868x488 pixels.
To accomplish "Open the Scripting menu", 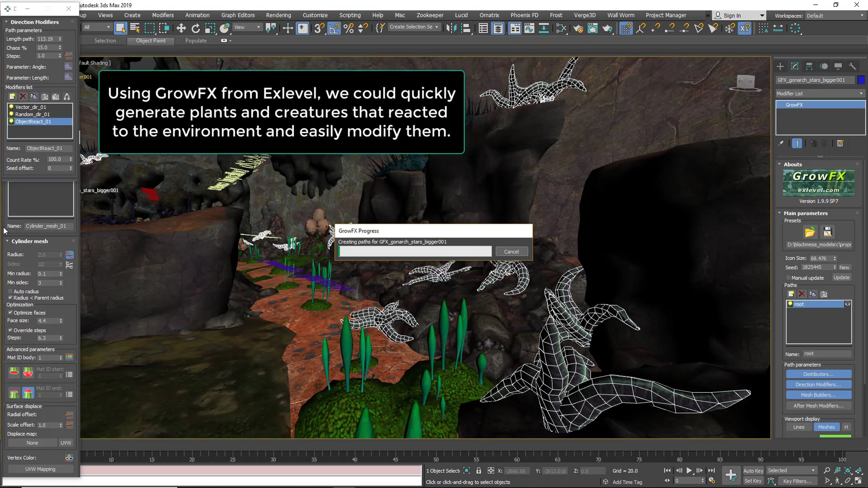I will [x=350, y=15].
